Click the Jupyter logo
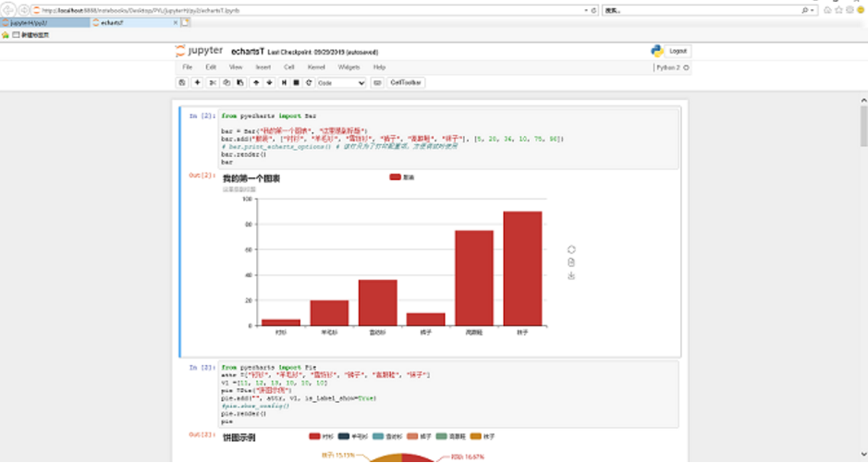 pos(199,51)
